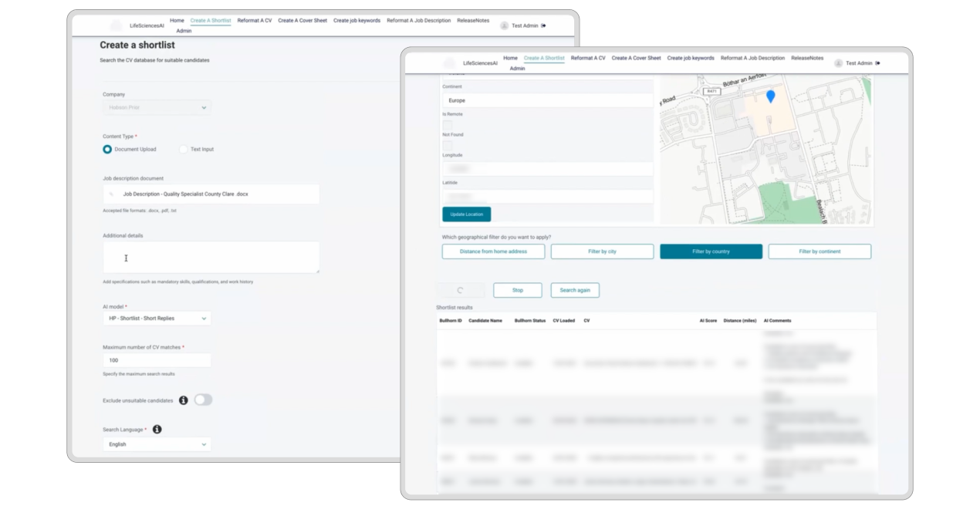Open Create job keywords in back window
Viewport: 980px width, 506px height.
[357, 21]
